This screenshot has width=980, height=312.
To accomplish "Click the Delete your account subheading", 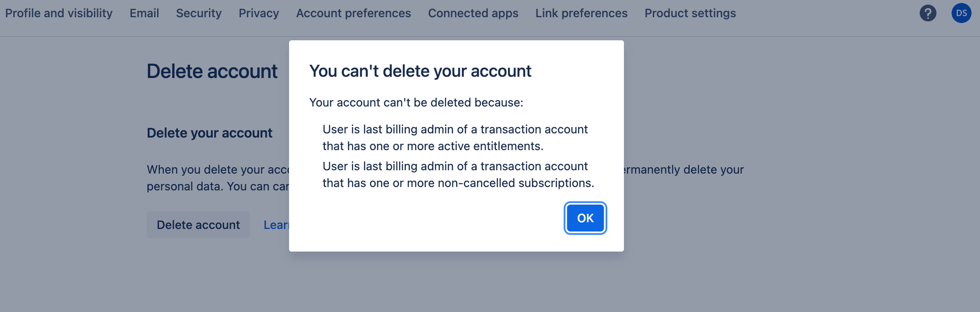I will [209, 133].
